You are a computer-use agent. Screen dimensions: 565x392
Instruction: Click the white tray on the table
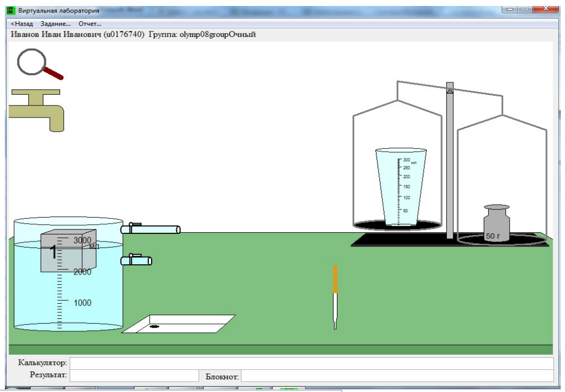point(178,324)
